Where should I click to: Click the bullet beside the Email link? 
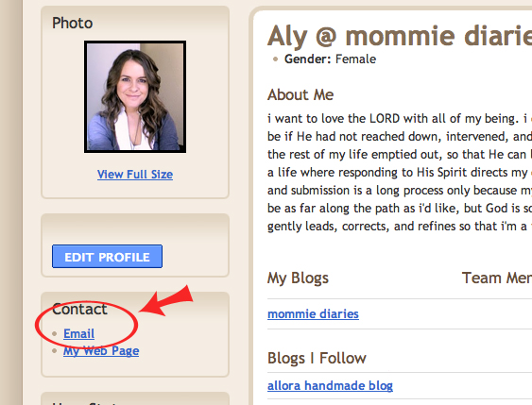click(54, 334)
